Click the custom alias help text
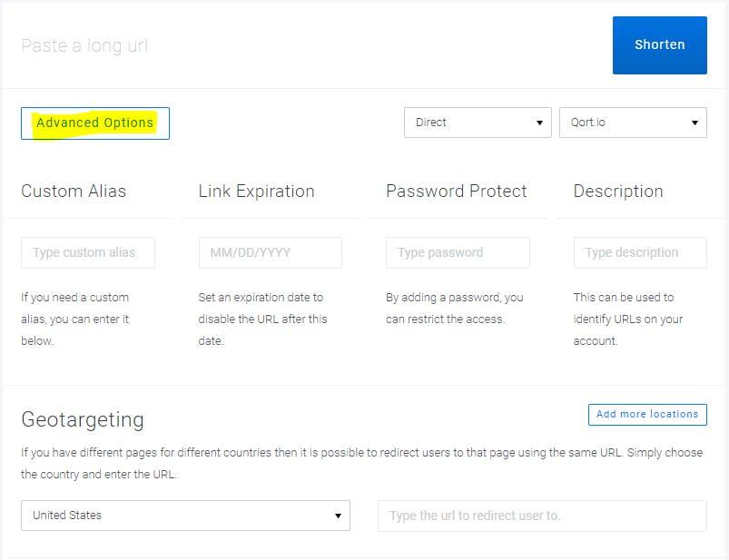This screenshot has height=560, width=729. click(75, 319)
